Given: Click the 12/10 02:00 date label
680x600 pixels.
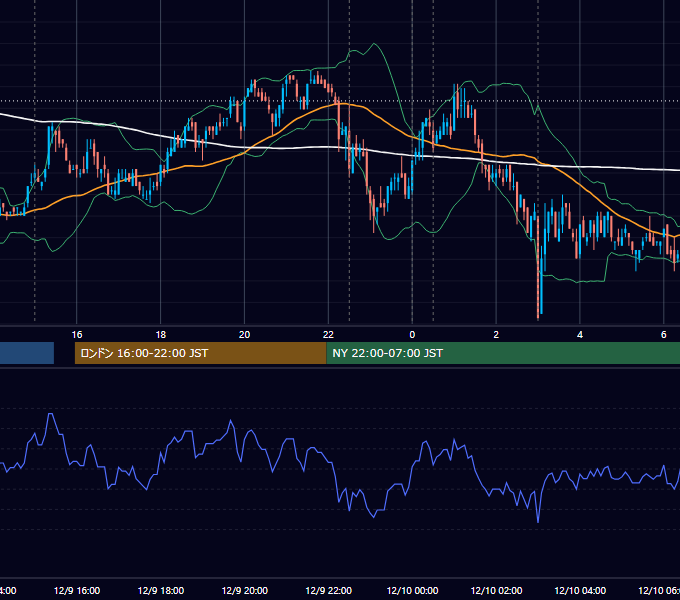Looking at the screenshot, I should click(x=496, y=590).
